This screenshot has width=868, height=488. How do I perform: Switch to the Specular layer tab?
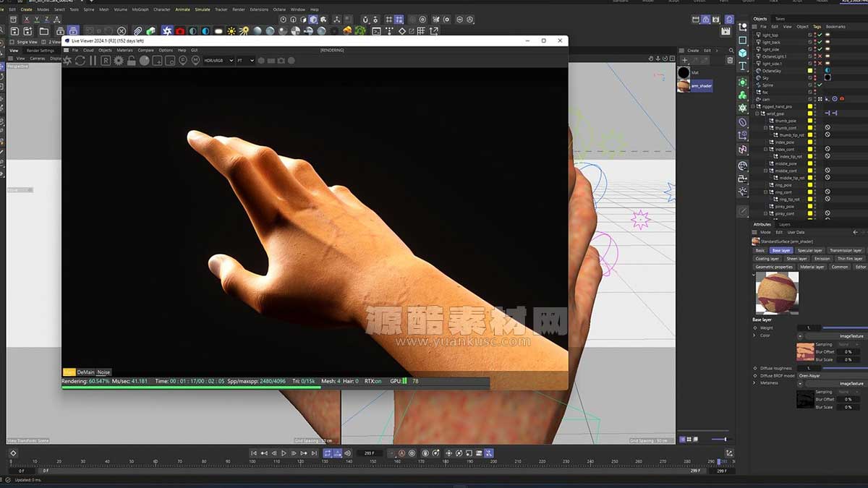coord(809,249)
